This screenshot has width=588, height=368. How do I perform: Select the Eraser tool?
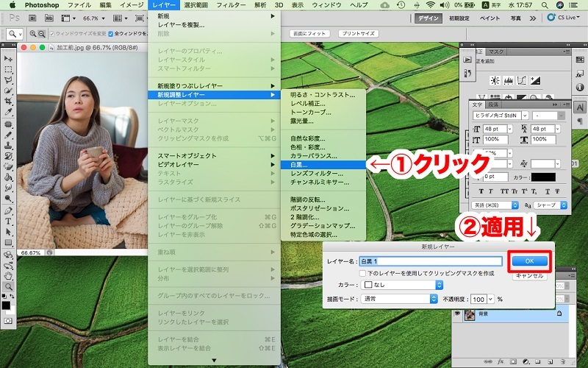[x=8, y=166]
